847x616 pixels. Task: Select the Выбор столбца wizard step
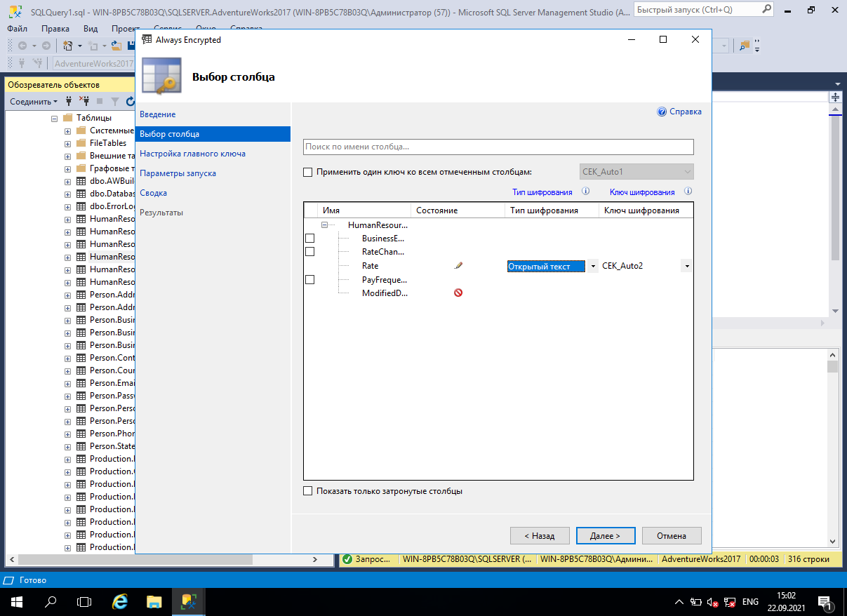pyautogui.click(x=213, y=134)
